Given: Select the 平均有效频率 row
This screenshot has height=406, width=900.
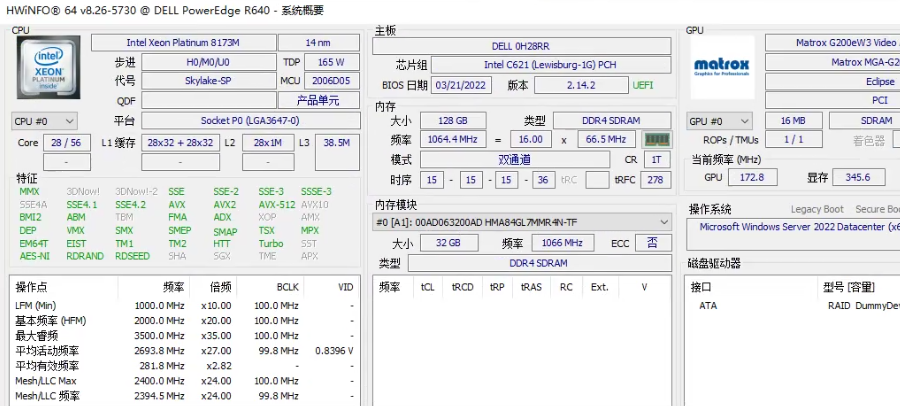Looking at the screenshot, I should pos(184,366).
